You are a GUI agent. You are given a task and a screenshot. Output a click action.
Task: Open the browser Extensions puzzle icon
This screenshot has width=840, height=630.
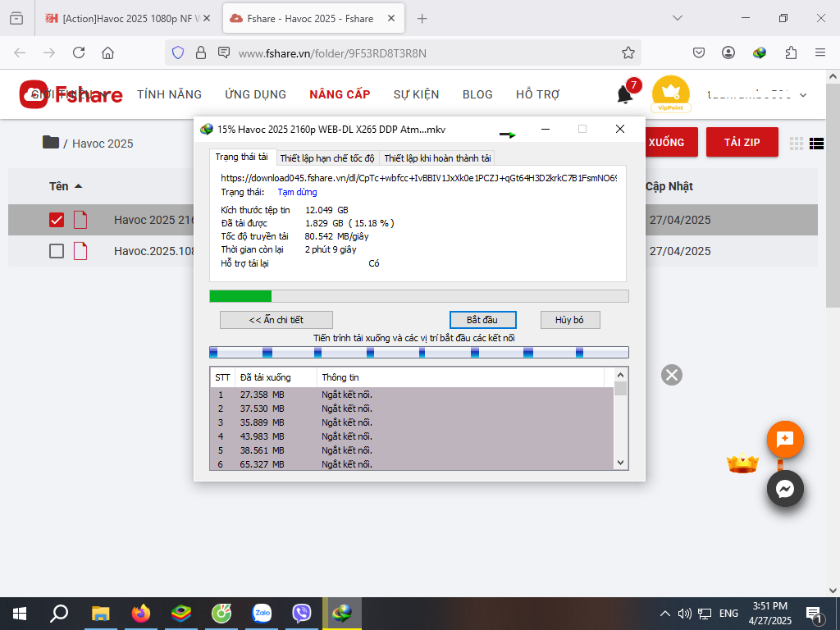(791, 52)
